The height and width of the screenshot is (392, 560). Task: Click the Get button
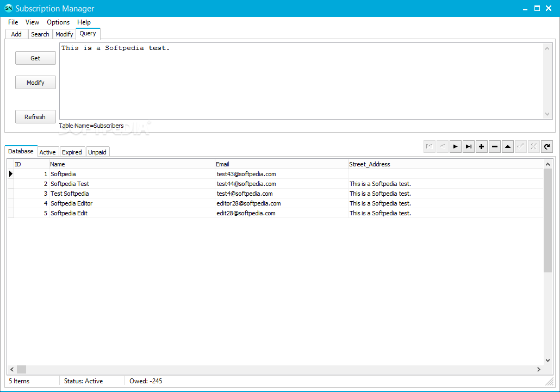tap(35, 58)
